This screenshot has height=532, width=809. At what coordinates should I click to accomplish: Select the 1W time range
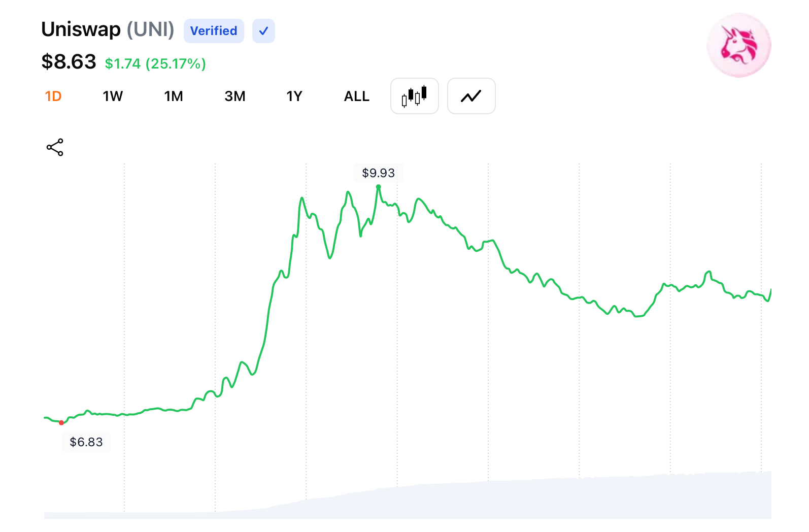tap(113, 96)
